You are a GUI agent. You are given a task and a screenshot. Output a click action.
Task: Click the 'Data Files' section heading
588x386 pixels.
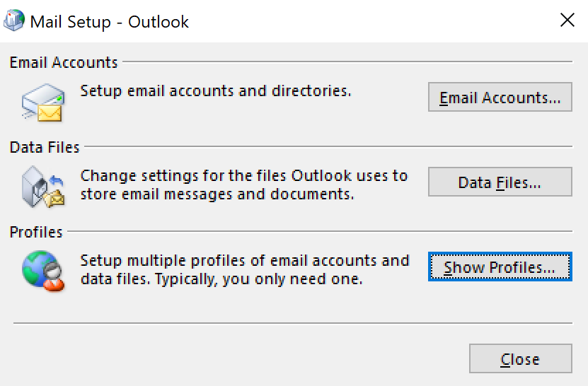pos(45,147)
